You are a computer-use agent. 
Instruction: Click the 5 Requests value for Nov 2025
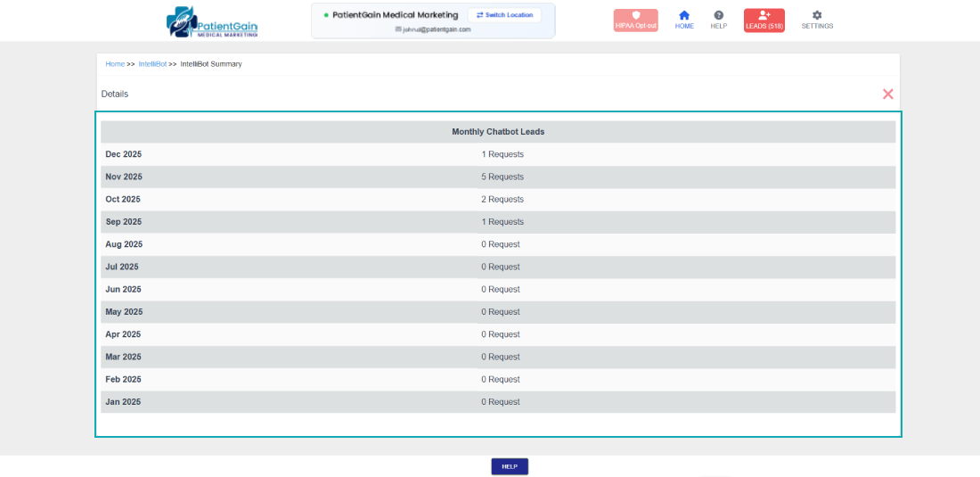[x=502, y=177]
